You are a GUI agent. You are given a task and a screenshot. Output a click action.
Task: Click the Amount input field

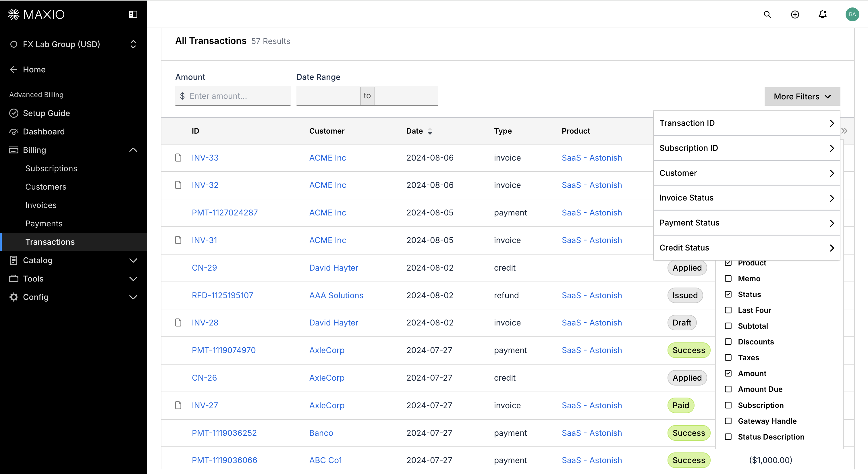click(233, 96)
